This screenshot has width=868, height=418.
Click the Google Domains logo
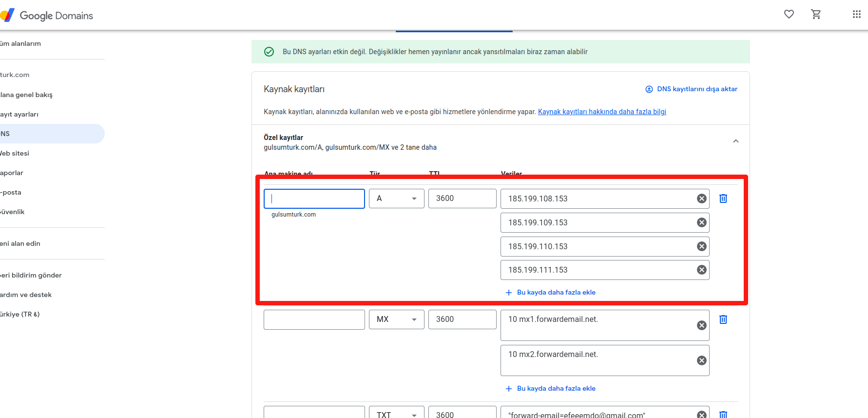pyautogui.click(x=47, y=16)
